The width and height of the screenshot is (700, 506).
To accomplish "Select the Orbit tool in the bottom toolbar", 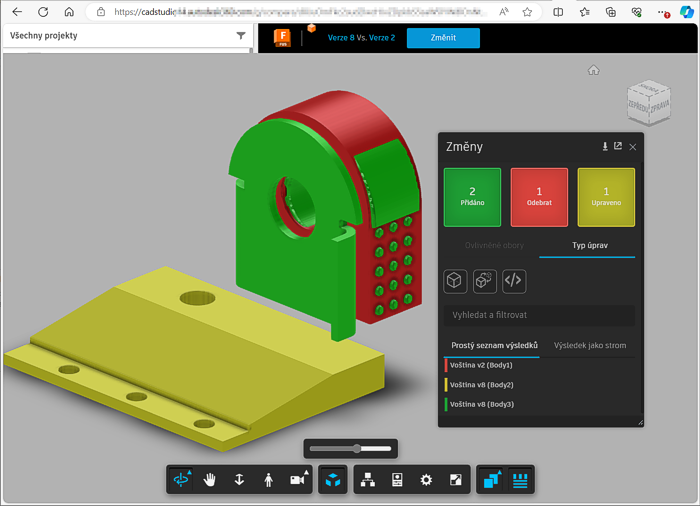I will [181, 480].
